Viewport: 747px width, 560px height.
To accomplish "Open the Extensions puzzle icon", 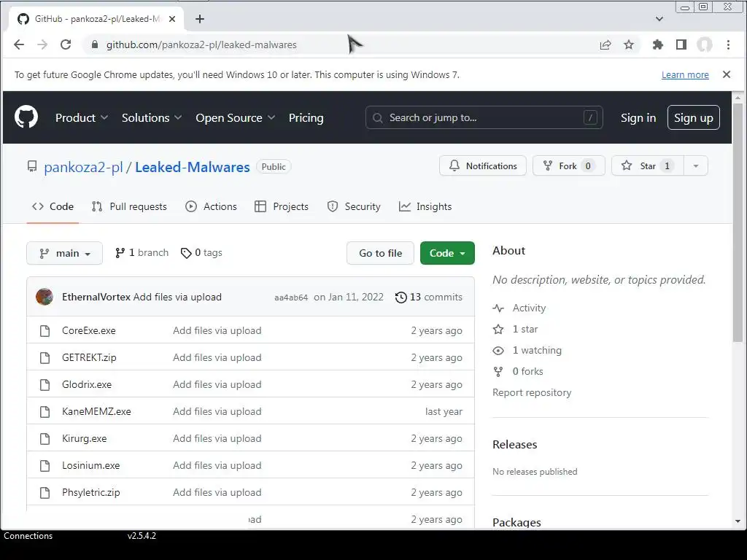I will [x=658, y=44].
